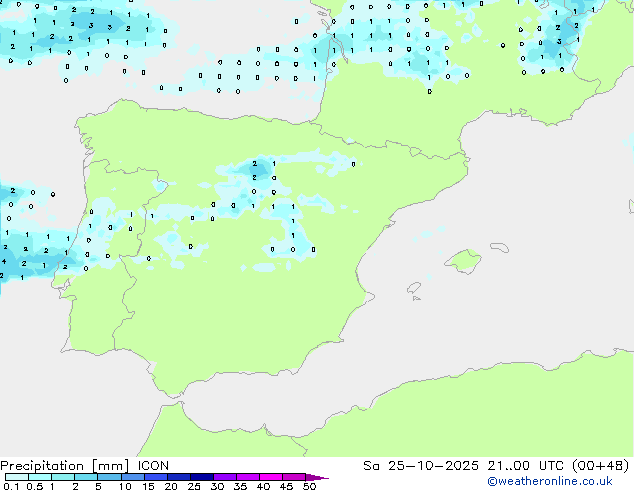Click the 2–5 mm legend color box
The image size is (634, 490).
[86, 477]
